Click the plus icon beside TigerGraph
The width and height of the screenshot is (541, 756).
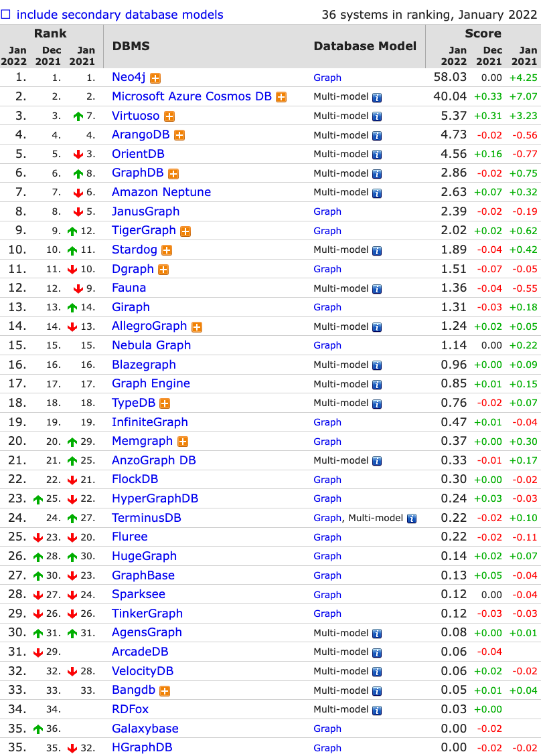(x=185, y=231)
